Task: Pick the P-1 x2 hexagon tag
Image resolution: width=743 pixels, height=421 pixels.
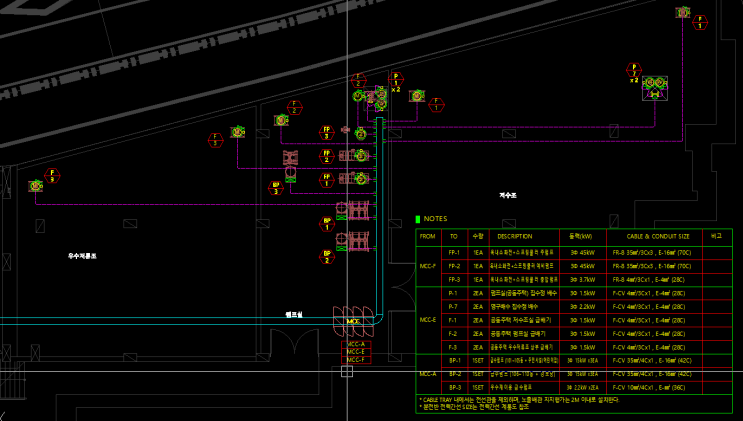Action: [396, 80]
